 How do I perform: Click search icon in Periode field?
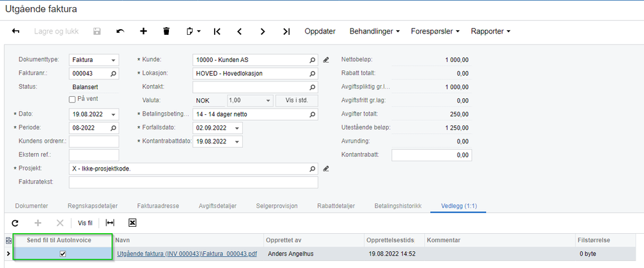click(113, 128)
